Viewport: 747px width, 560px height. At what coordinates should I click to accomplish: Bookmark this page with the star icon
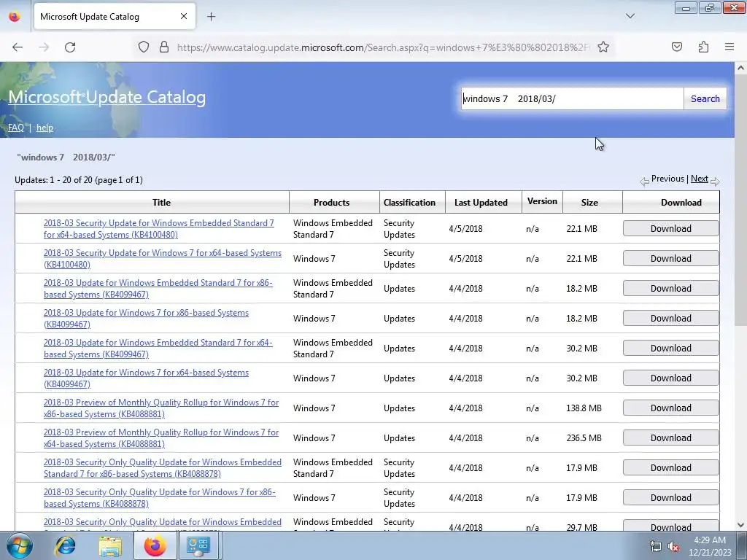pos(603,47)
